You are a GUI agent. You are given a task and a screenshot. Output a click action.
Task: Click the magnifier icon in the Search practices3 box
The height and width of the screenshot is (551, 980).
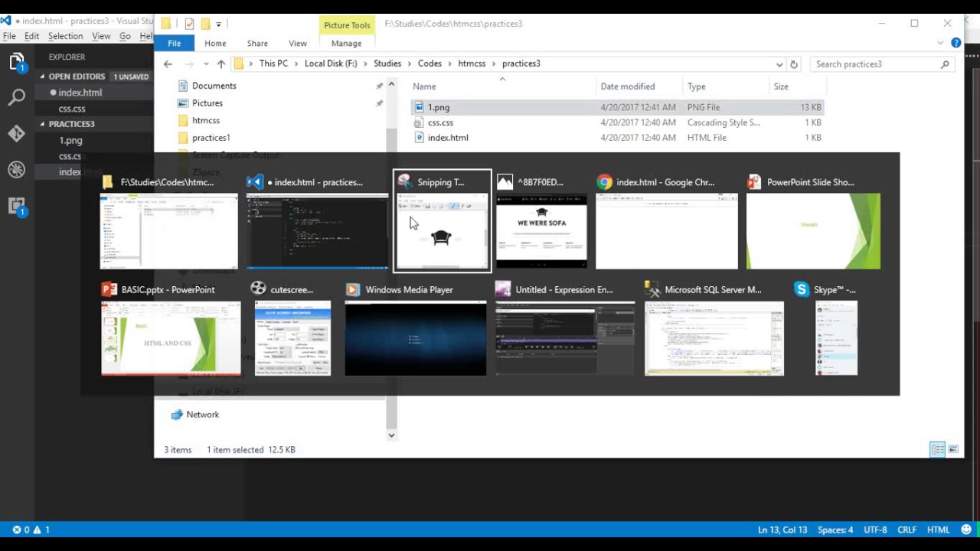tap(945, 64)
